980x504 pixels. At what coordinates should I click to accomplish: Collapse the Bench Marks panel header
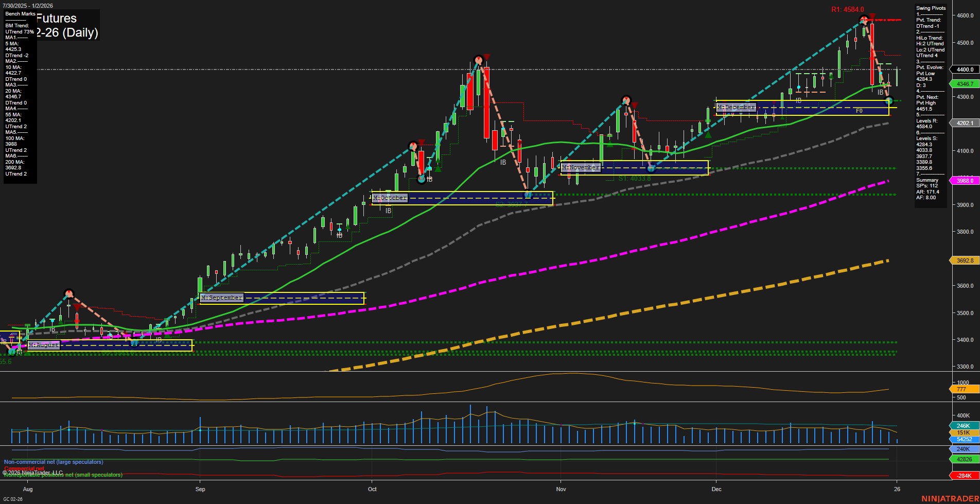pos(20,14)
